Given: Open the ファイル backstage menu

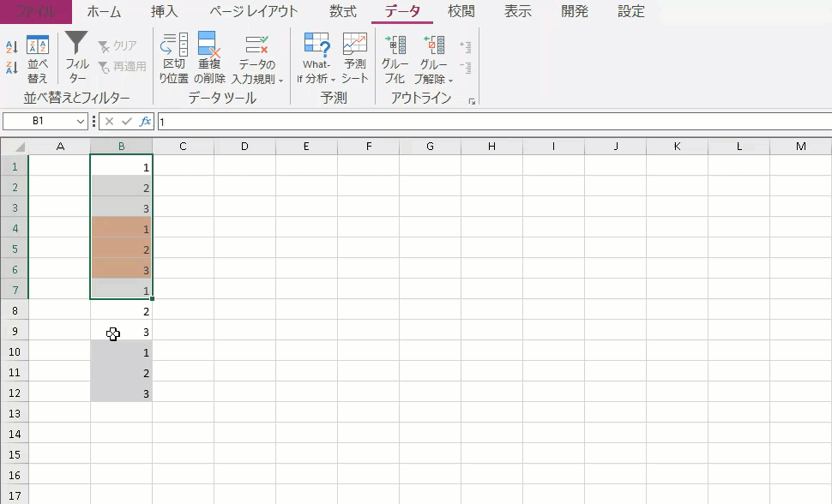Looking at the screenshot, I should (x=36, y=12).
